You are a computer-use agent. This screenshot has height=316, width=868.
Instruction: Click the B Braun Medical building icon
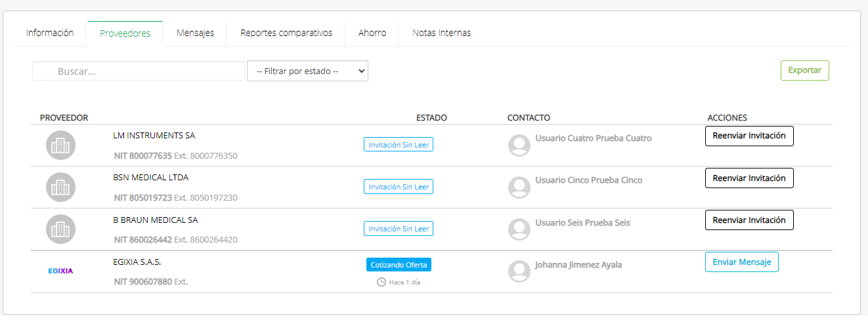coord(60,229)
